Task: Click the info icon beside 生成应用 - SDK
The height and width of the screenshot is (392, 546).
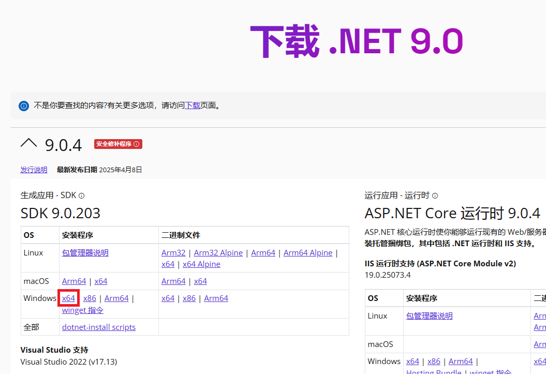Action: (81, 196)
